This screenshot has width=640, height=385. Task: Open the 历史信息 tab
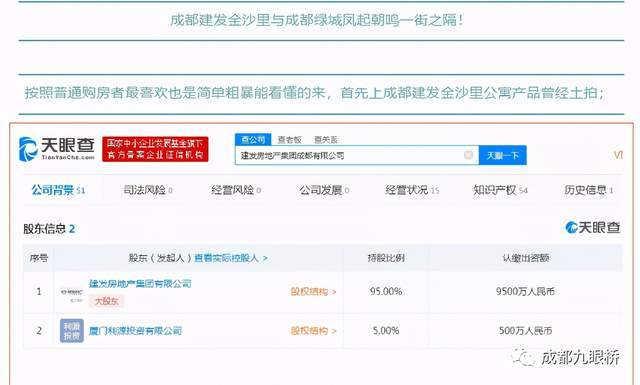pyautogui.click(x=589, y=190)
